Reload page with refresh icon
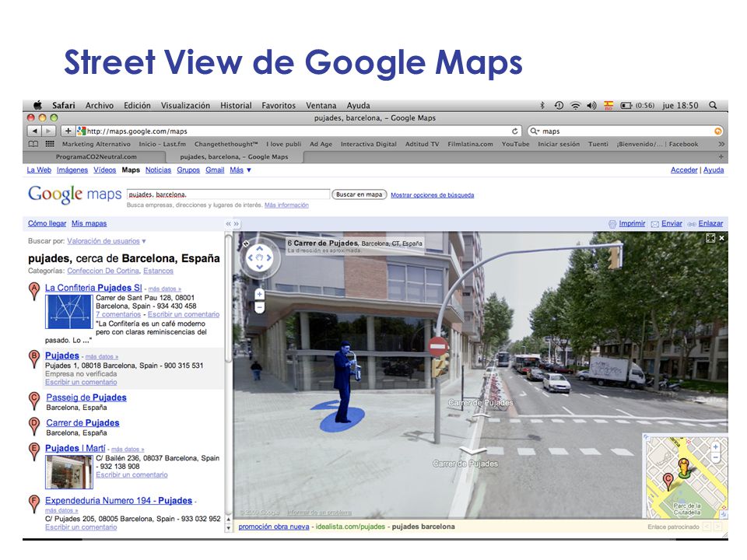 [x=514, y=131]
